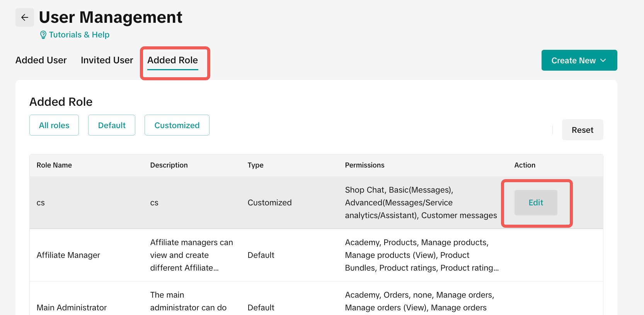Click the Create New chevron arrow

(x=603, y=61)
